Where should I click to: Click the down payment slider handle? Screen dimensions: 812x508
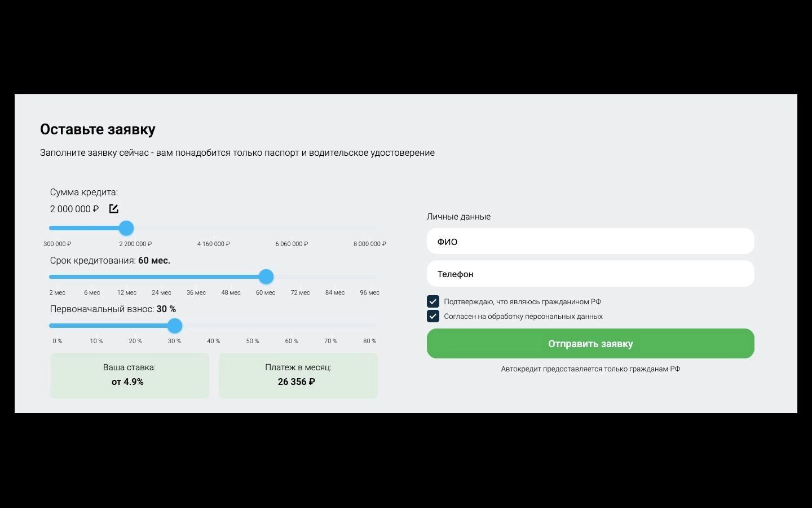tap(175, 326)
